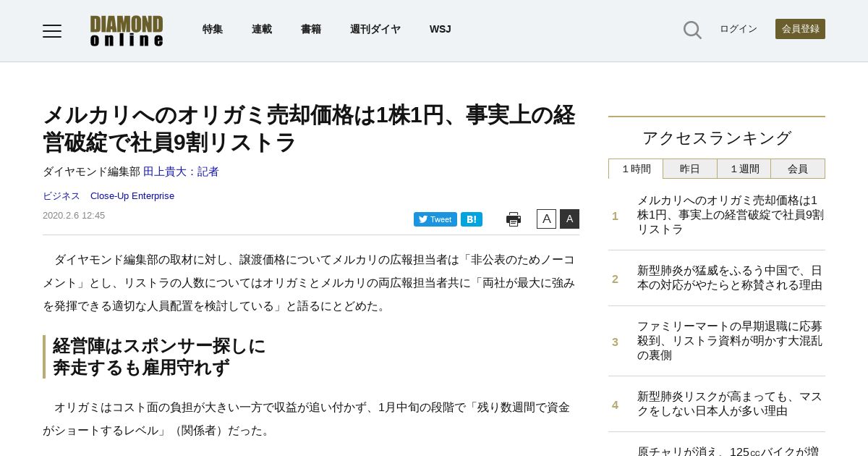Open the hamburger menu icon
868x456 pixels.
(x=52, y=30)
